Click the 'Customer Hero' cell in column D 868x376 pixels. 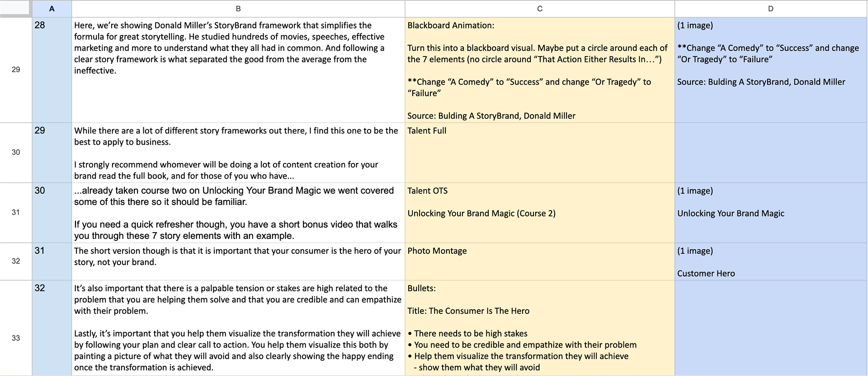771,261
